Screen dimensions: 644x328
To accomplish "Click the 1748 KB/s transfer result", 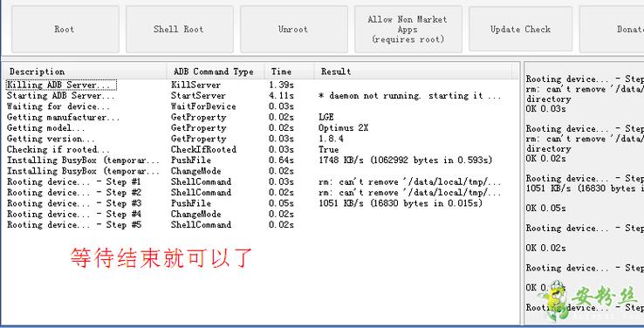I will click(405, 161).
